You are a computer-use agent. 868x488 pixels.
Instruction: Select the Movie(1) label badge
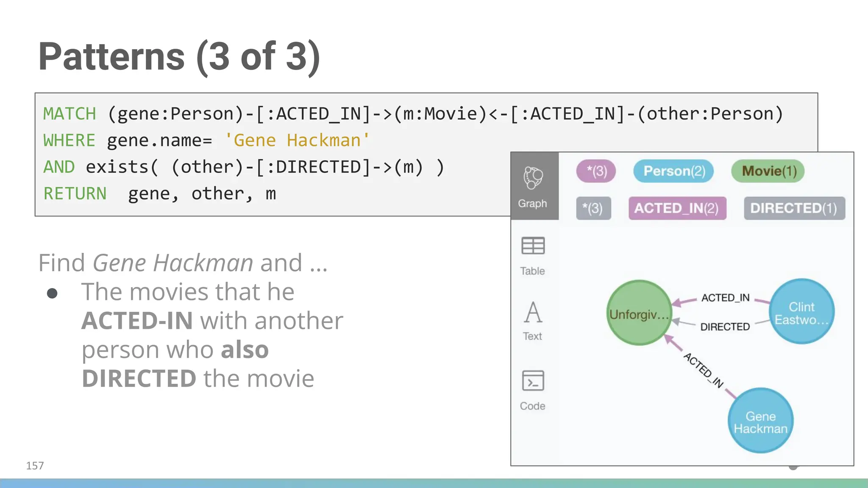point(768,171)
